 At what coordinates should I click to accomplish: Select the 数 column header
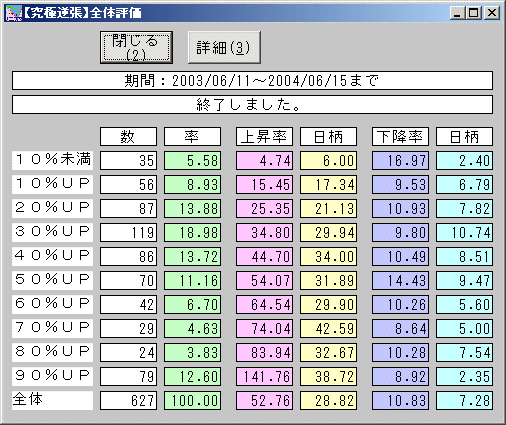(x=128, y=136)
